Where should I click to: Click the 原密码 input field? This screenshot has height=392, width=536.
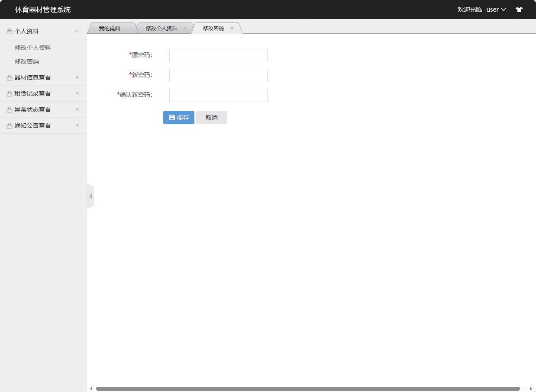coord(218,55)
